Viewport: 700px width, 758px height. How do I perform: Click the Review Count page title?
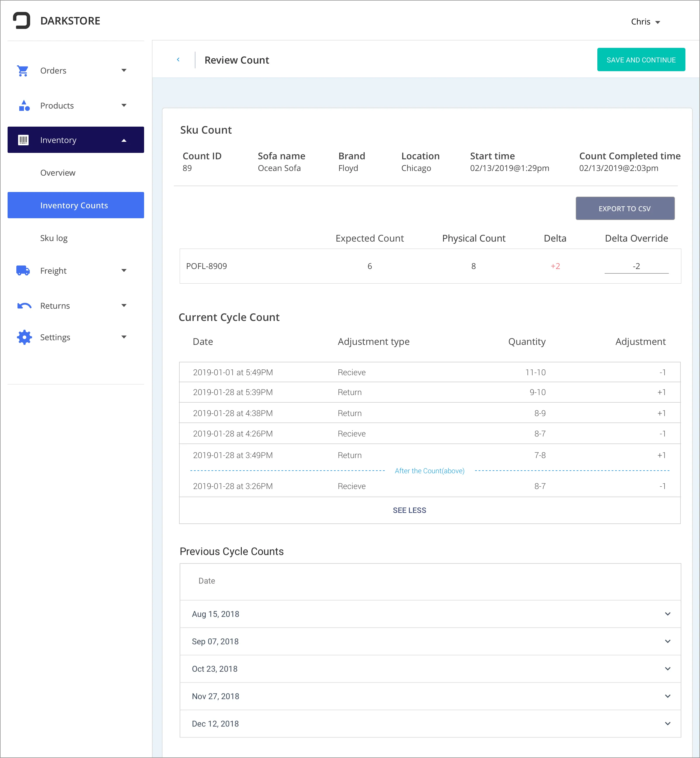(x=237, y=60)
